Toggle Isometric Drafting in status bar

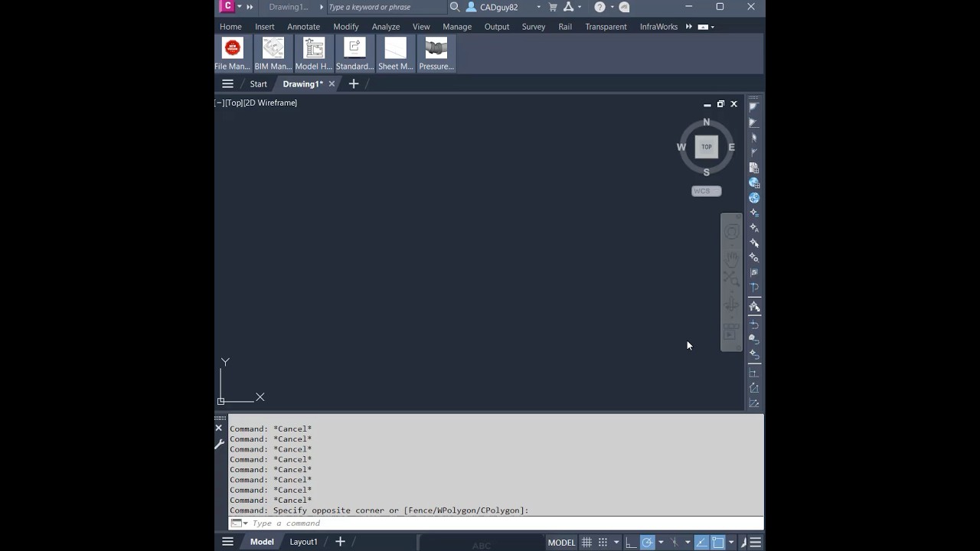pyautogui.click(x=675, y=542)
